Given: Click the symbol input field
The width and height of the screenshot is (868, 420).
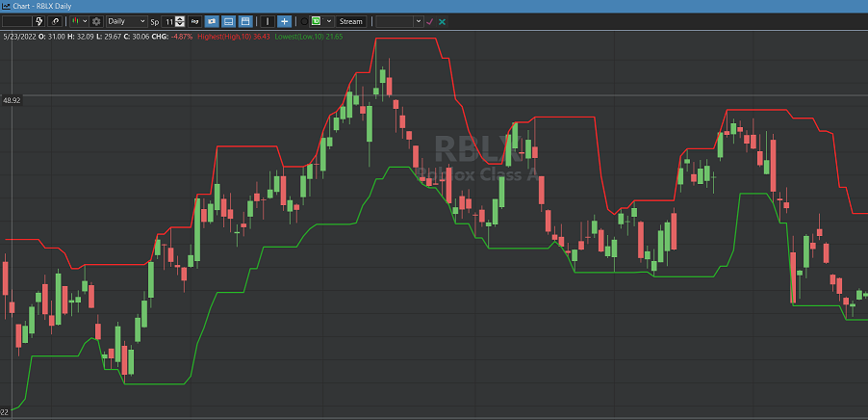Looking at the screenshot, I should (x=16, y=21).
